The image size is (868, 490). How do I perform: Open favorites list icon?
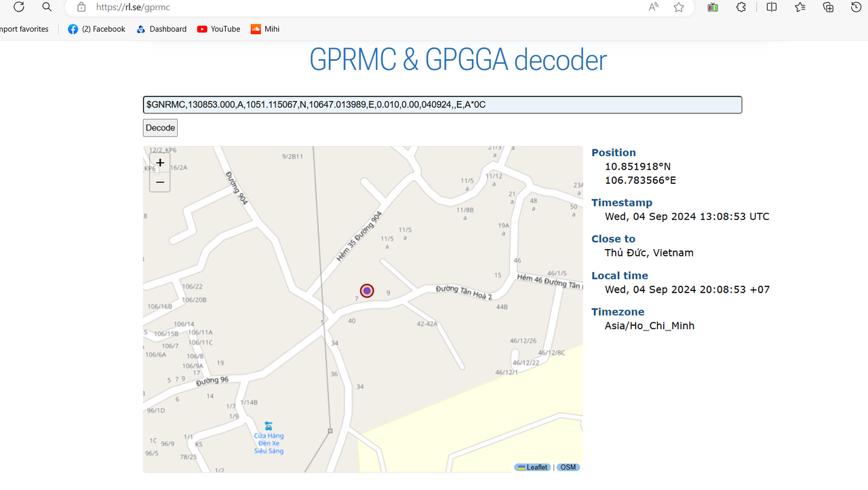[x=800, y=7]
